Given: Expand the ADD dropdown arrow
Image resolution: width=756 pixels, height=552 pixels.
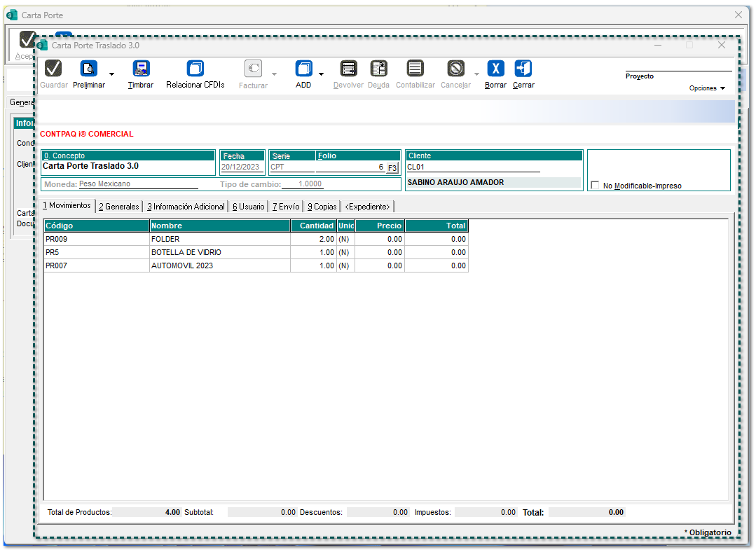Looking at the screenshot, I should click(322, 74).
